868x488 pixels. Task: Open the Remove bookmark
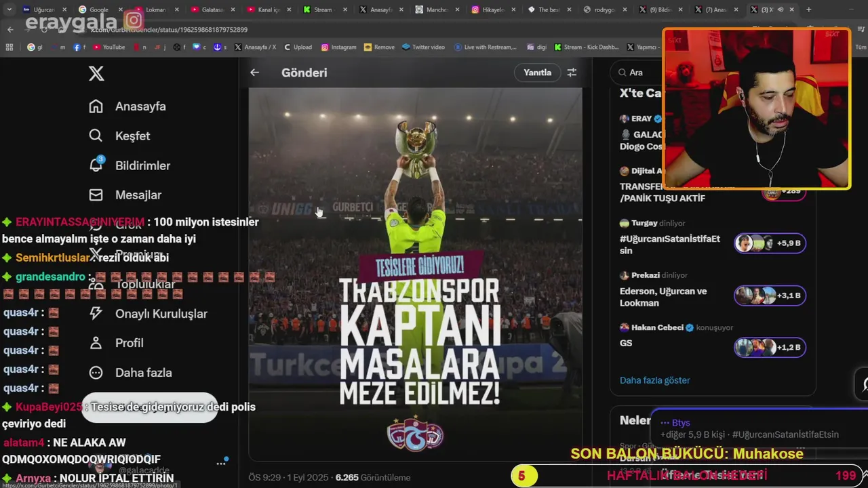pos(379,47)
